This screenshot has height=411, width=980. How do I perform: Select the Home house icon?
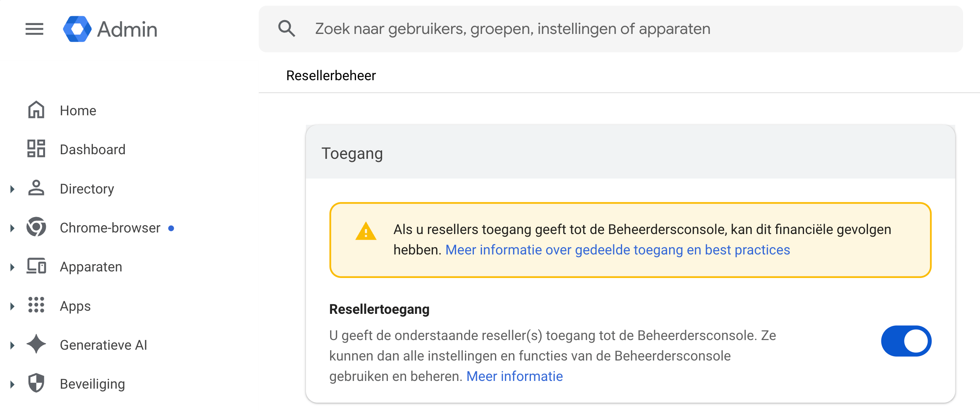(36, 110)
